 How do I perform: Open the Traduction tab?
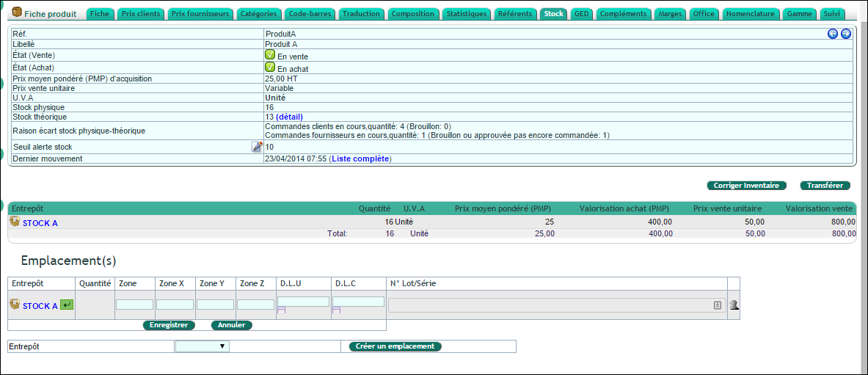[362, 13]
